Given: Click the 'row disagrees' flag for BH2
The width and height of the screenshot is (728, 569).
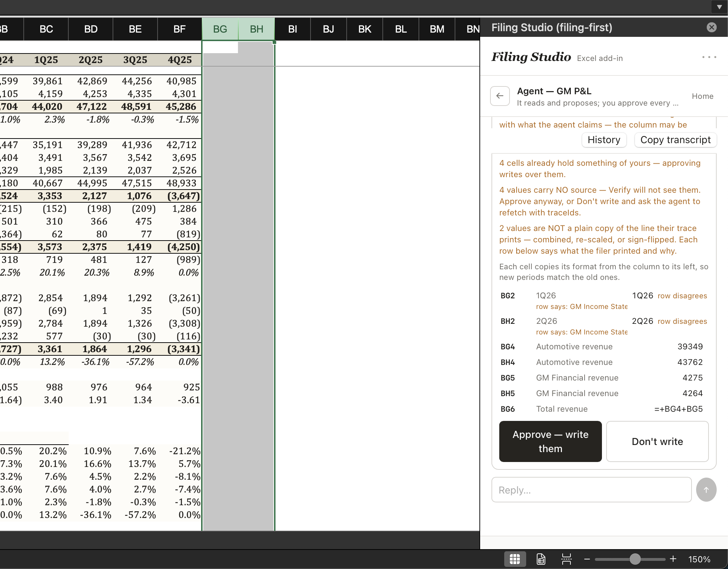Looking at the screenshot, I should (682, 321).
